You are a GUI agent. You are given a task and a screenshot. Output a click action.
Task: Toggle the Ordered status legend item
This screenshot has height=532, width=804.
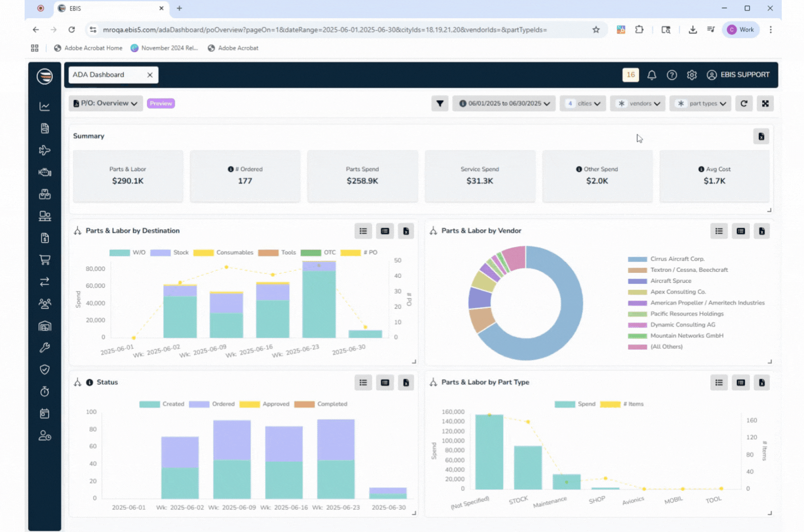coord(212,404)
